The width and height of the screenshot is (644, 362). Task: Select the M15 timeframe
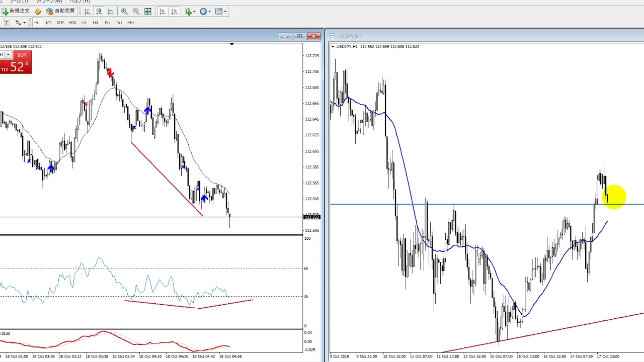tap(60, 23)
